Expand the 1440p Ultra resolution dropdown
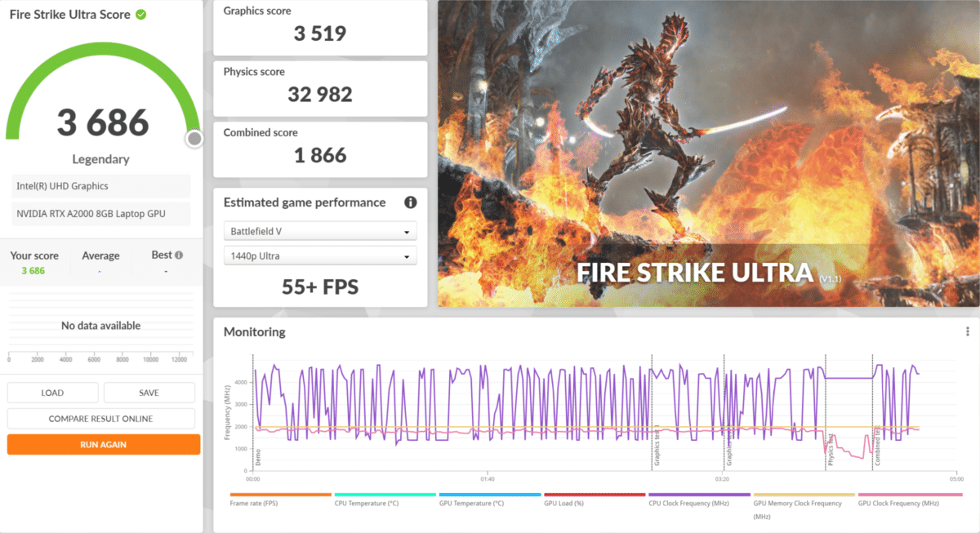Viewport: 980px width, 533px height. 320,256
